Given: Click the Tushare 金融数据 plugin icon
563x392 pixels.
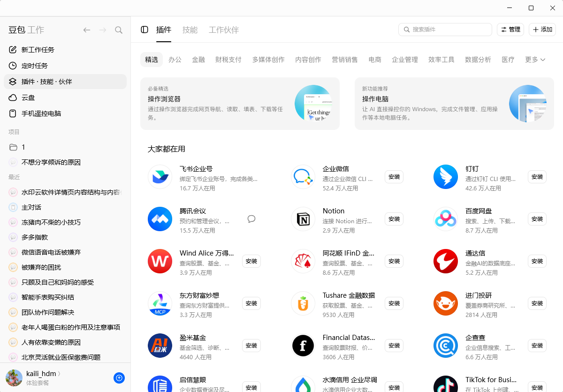Looking at the screenshot, I should click(x=303, y=303).
